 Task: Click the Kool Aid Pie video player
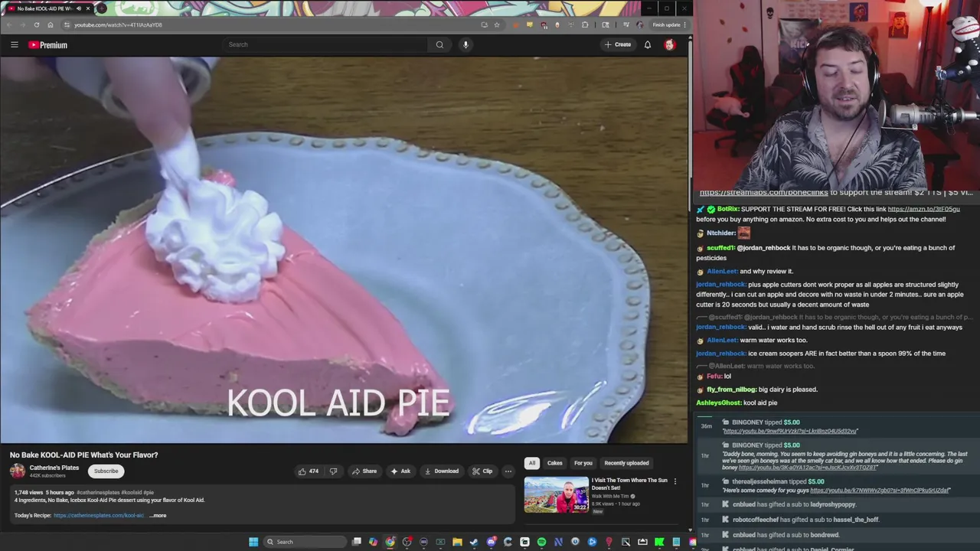(344, 249)
